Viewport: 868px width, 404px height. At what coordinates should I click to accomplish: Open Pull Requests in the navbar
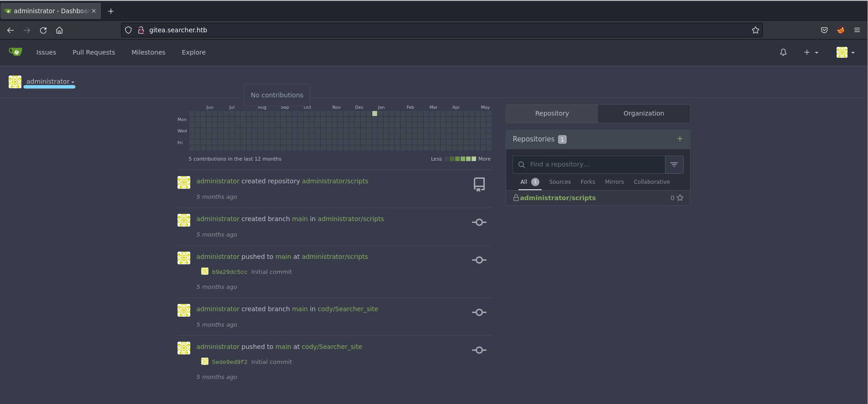(94, 52)
